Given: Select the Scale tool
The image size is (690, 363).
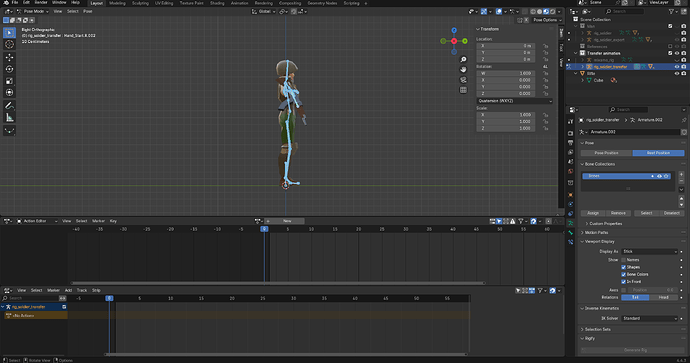Looking at the screenshot, I should tap(9, 81).
